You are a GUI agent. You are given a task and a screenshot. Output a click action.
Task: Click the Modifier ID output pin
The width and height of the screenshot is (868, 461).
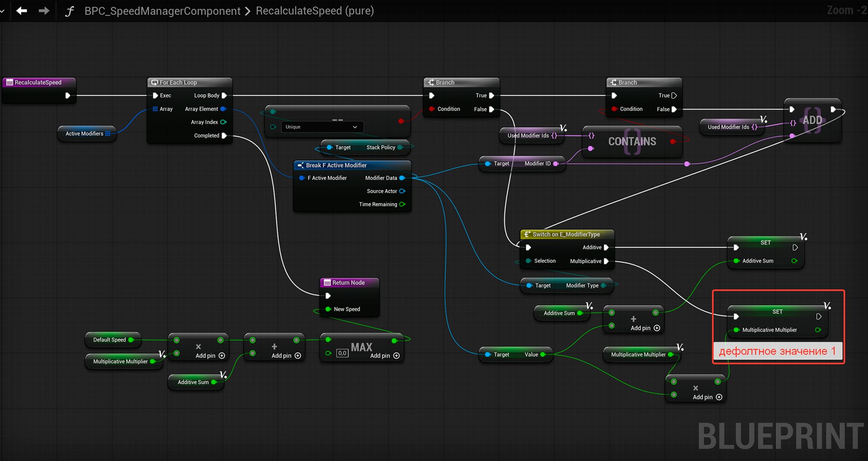(556, 163)
